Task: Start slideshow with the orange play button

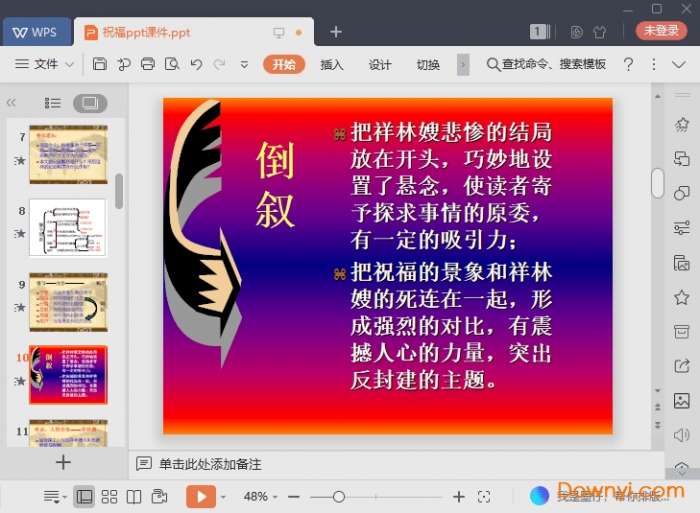Action: click(x=201, y=496)
